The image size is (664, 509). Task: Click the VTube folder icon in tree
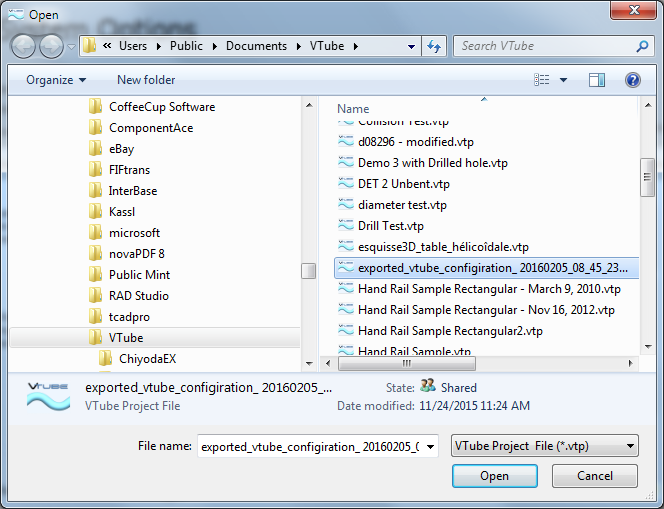point(96,338)
